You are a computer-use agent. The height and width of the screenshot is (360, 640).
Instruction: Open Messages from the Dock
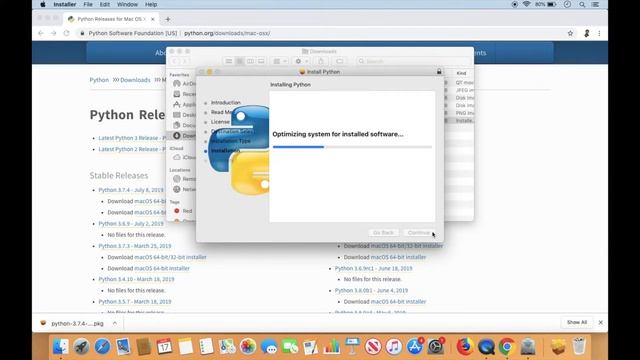pyautogui.click(x=269, y=347)
